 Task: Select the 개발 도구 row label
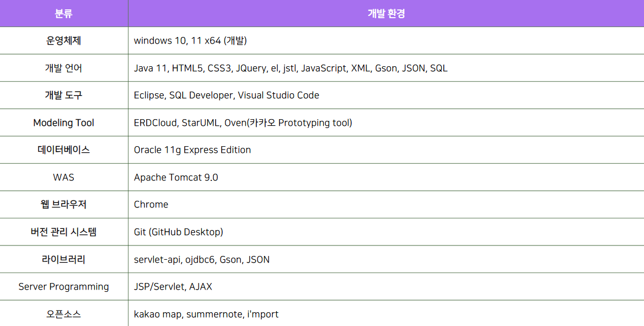[63, 95]
